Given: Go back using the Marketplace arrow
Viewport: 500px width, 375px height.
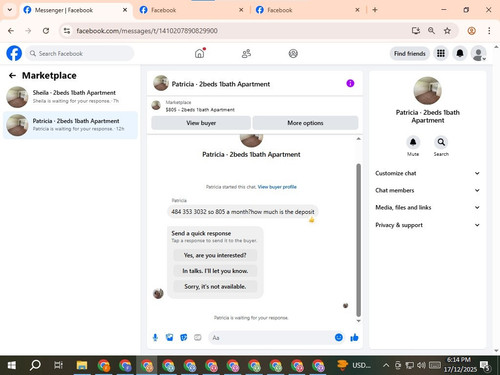Looking at the screenshot, I should [12, 76].
